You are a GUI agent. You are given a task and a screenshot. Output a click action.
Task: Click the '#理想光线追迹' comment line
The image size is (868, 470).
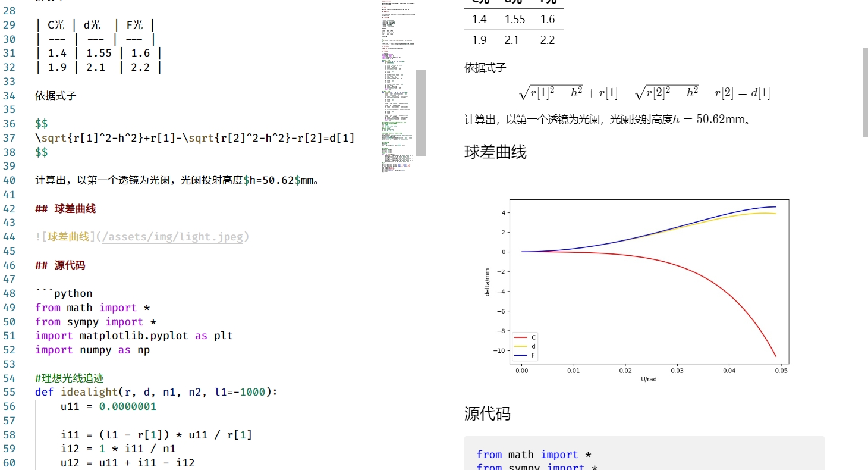pos(70,378)
